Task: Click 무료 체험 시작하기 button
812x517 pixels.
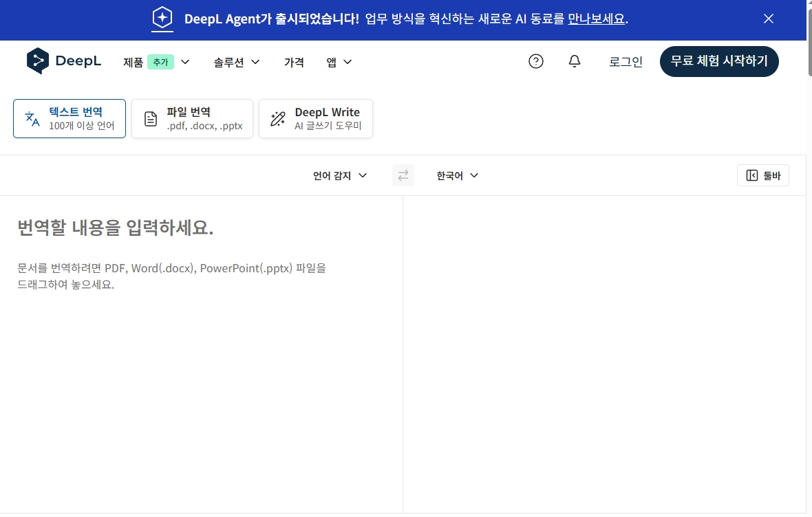Action: (x=719, y=61)
